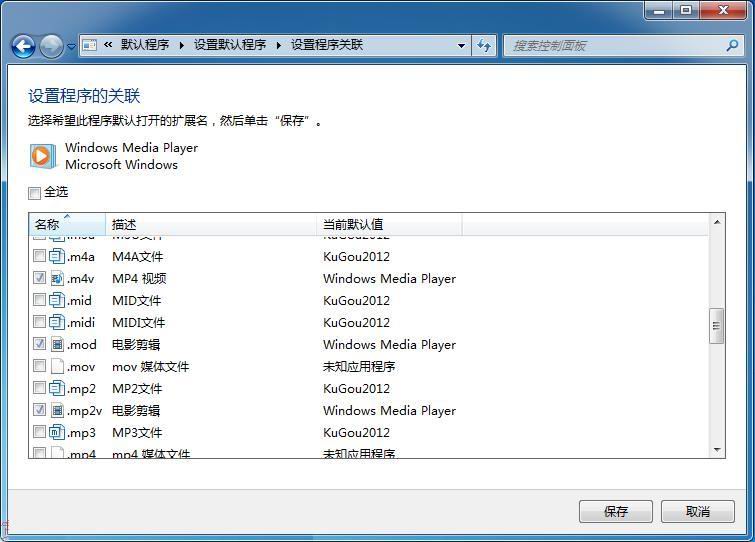Open the address bar history dropdown
This screenshot has height=542, width=755.
461,45
